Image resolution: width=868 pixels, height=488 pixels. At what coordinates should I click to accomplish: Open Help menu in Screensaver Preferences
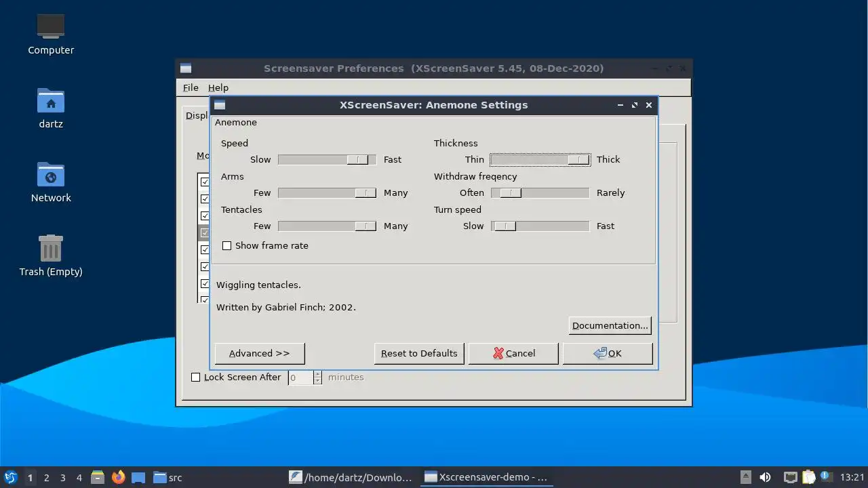point(218,87)
